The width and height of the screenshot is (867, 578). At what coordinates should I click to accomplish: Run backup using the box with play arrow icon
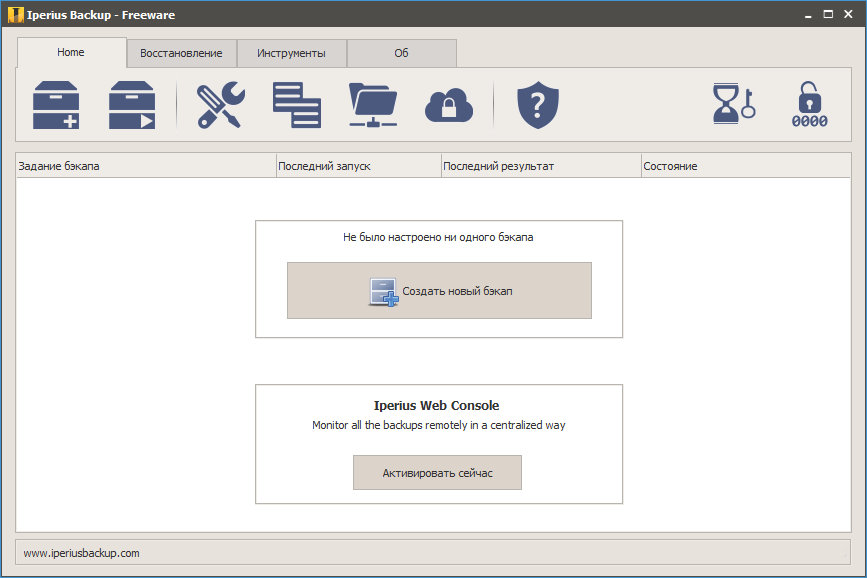(x=132, y=105)
